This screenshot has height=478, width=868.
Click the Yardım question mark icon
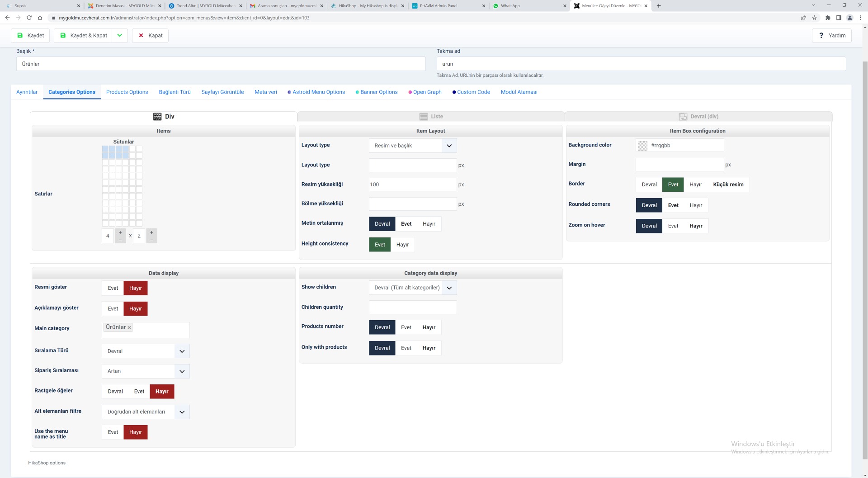821,35
